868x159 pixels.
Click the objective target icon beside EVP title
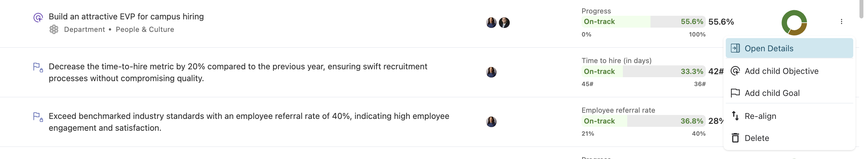pyautogui.click(x=38, y=17)
